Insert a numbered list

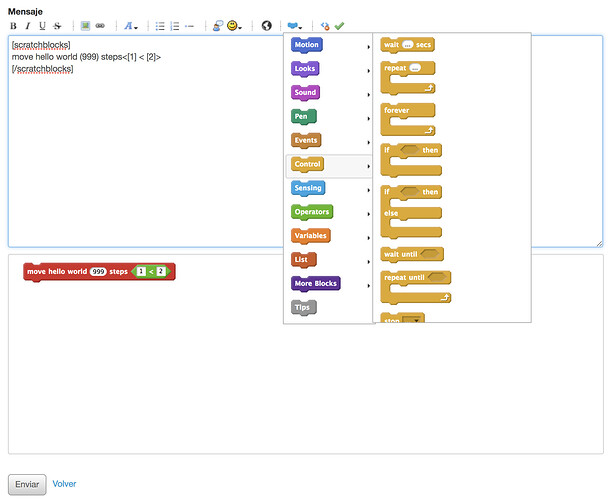click(x=175, y=26)
